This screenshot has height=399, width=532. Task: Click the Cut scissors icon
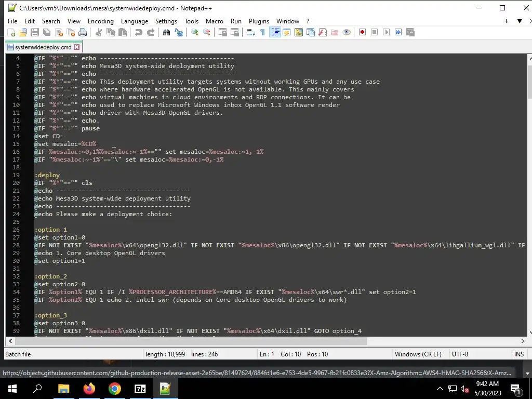click(x=98, y=32)
